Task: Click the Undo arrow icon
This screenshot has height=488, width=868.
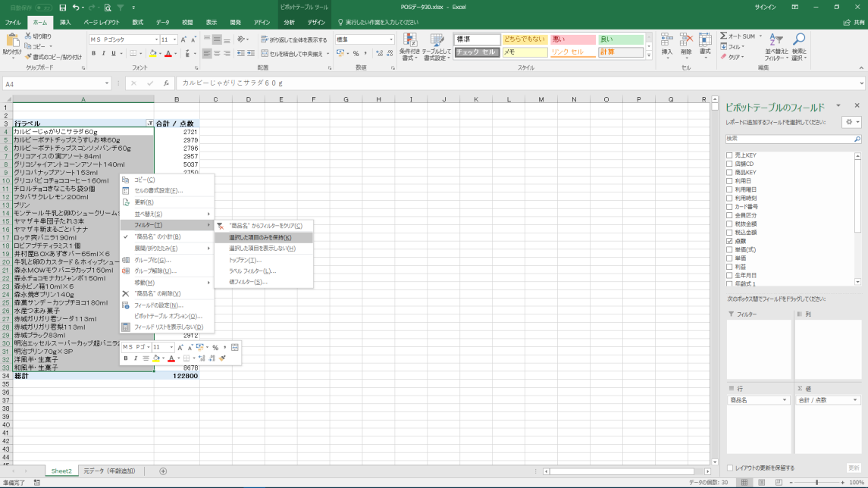Action: [76, 8]
